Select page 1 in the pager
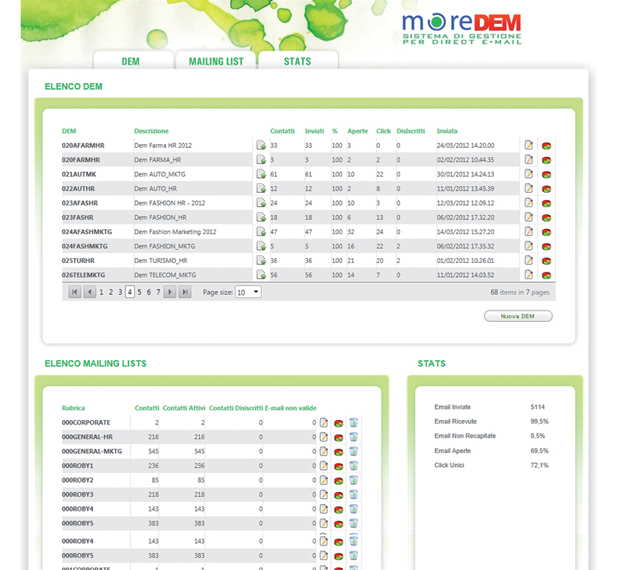 pos(101,292)
